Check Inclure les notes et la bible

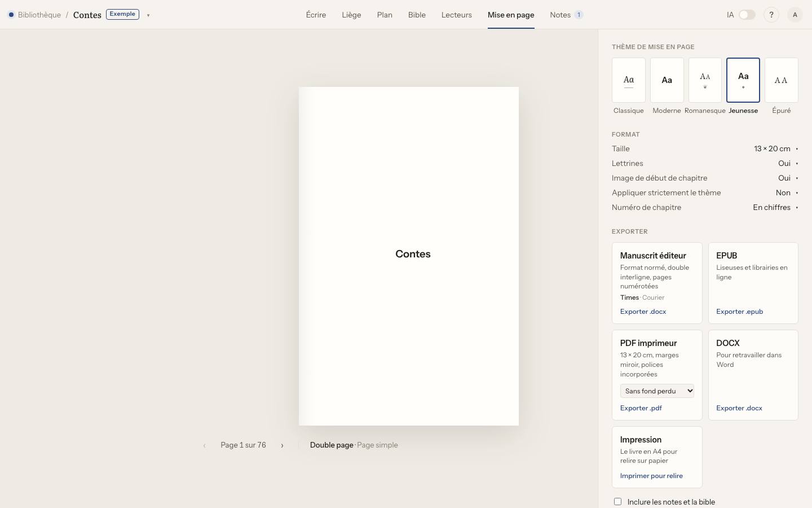(x=618, y=501)
